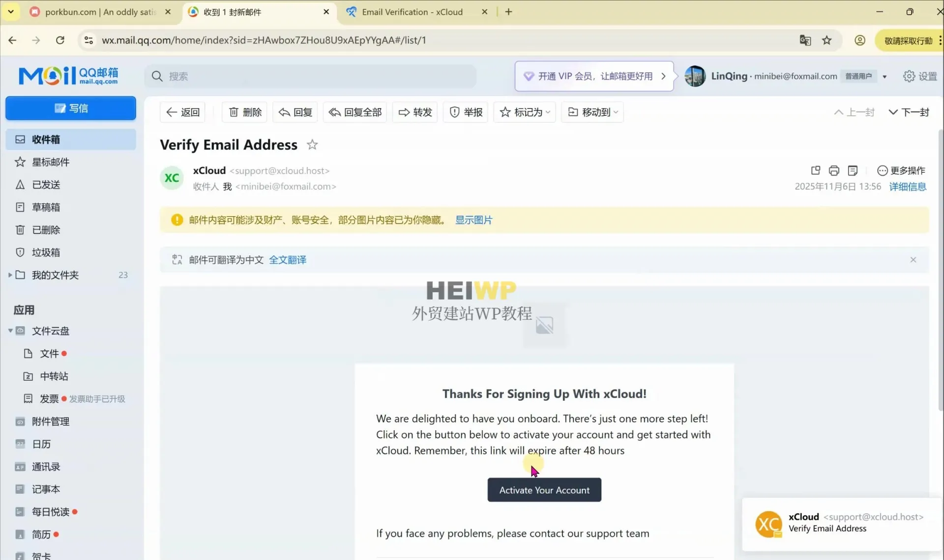
Task: Click the 显示图片 link
Action: pos(473,220)
